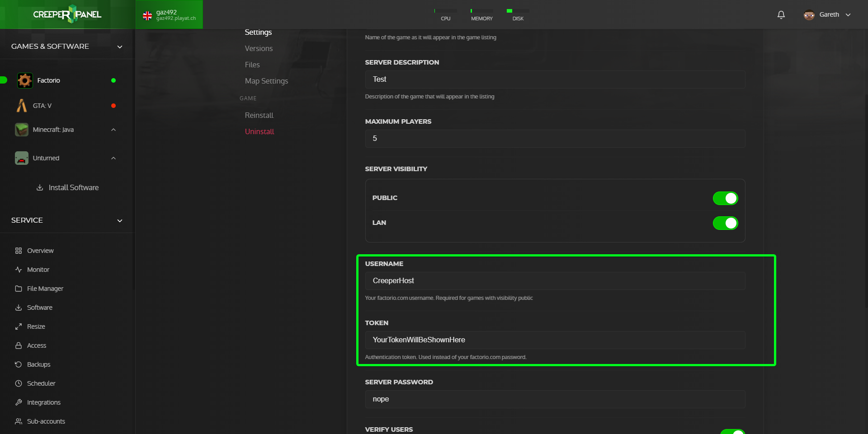Click Factorio green status dot
This screenshot has height=434, width=868.
click(x=113, y=80)
